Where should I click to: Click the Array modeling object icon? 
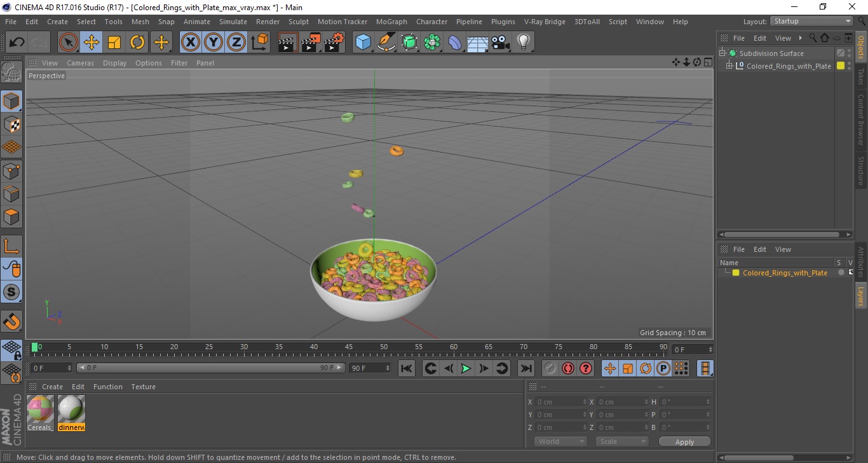[432, 43]
